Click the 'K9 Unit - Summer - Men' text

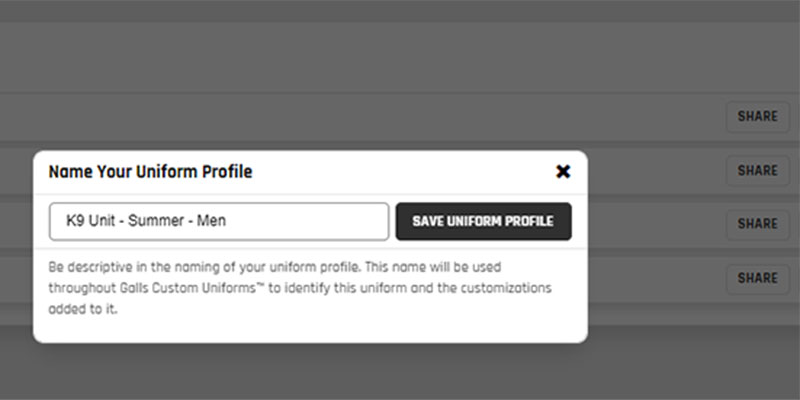145,222
